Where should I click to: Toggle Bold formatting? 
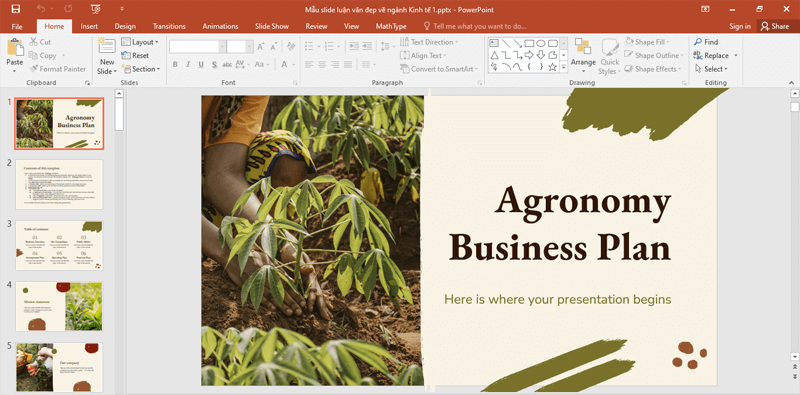click(x=175, y=64)
